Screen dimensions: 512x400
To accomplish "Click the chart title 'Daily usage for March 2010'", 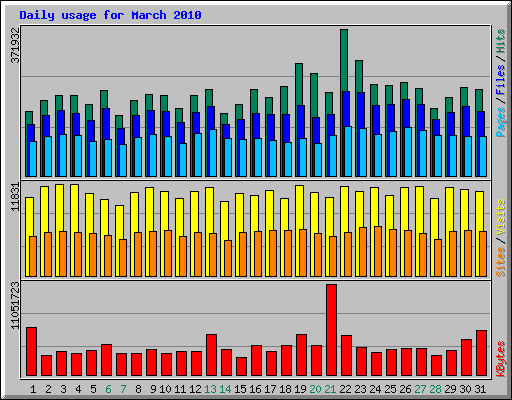I will coord(110,15).
